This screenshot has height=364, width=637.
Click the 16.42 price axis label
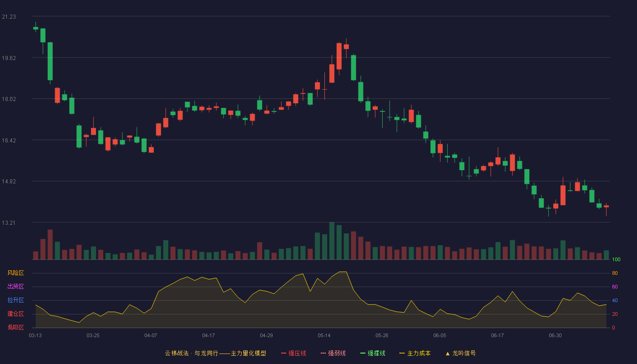(x=9, y=140)
